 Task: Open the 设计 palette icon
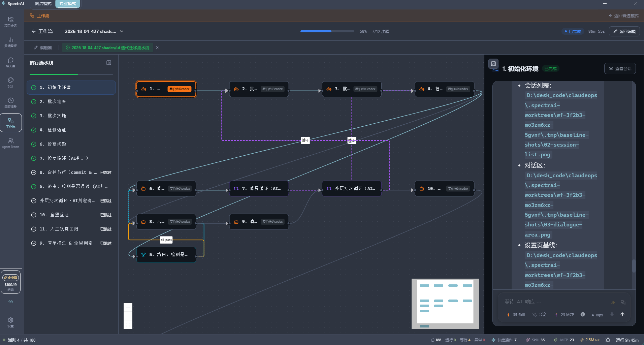click(10, 82)
